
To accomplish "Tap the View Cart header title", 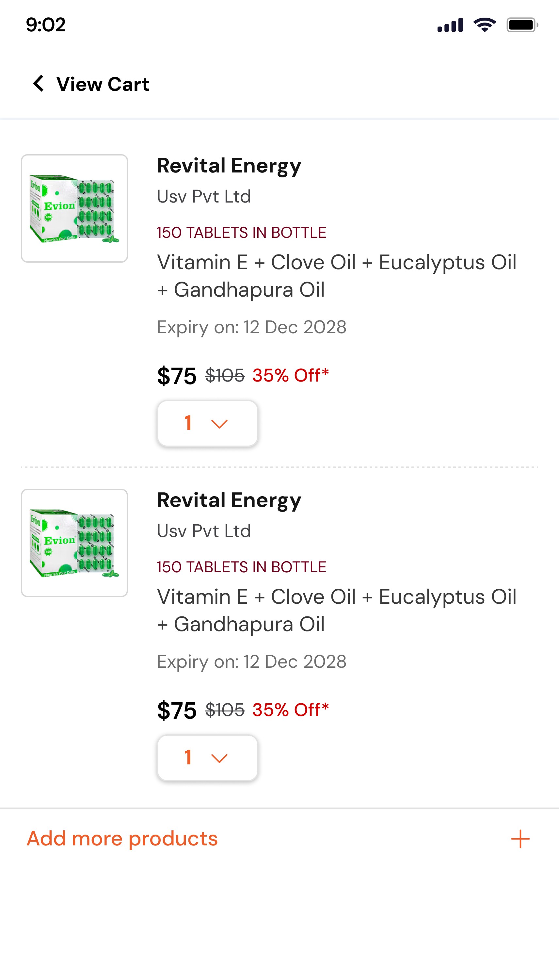I will click(103, 84).
